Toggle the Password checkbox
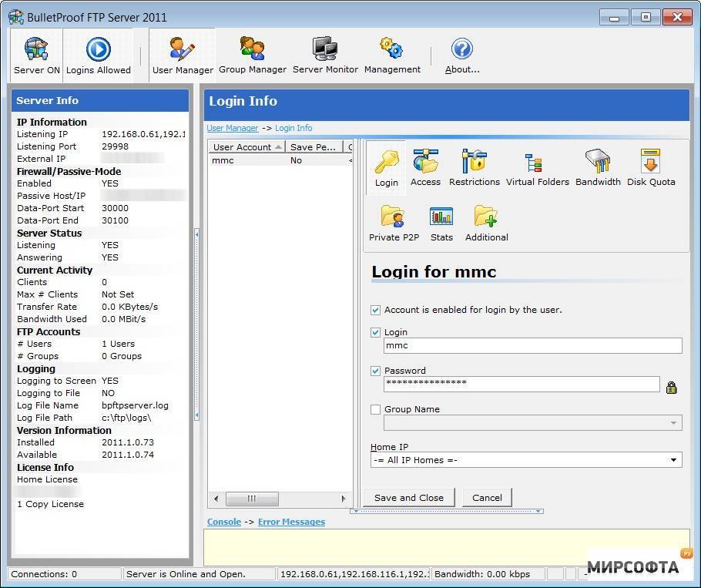Viewport: 701px width, 588px height. point(376,371)
